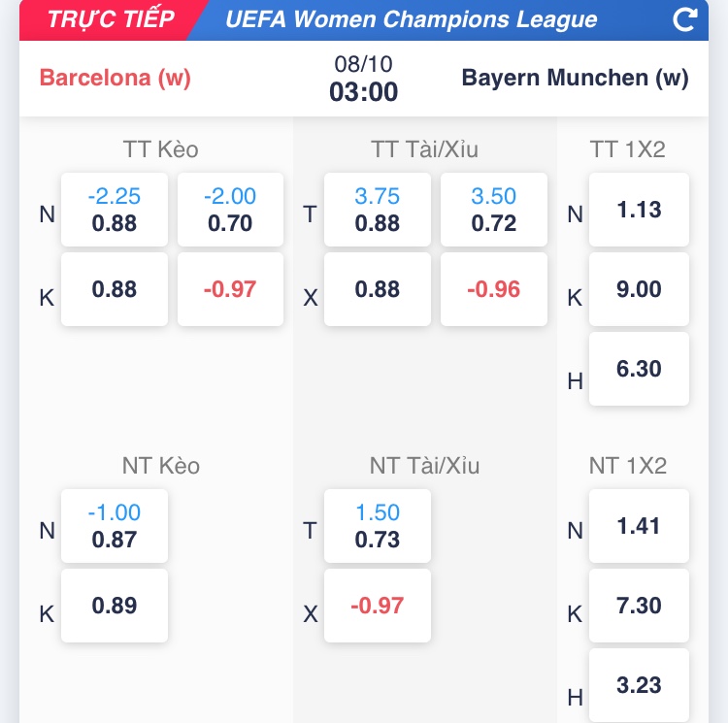Select NT Xỉu under odds -0.97

(377, 606)
